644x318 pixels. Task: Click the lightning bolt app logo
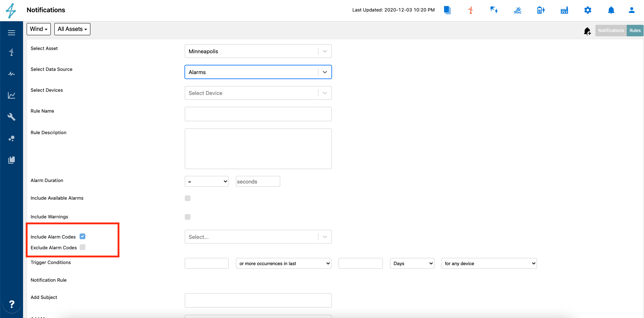[x=11, y=10]
